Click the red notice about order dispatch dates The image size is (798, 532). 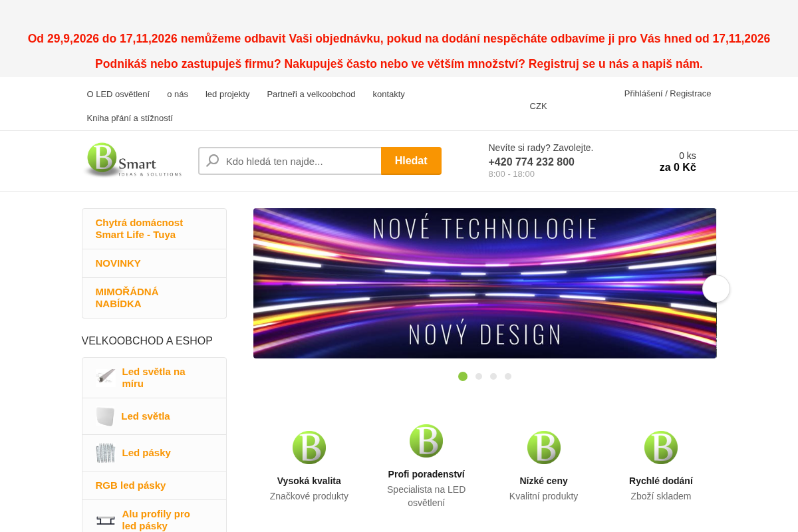pos(399,39)
